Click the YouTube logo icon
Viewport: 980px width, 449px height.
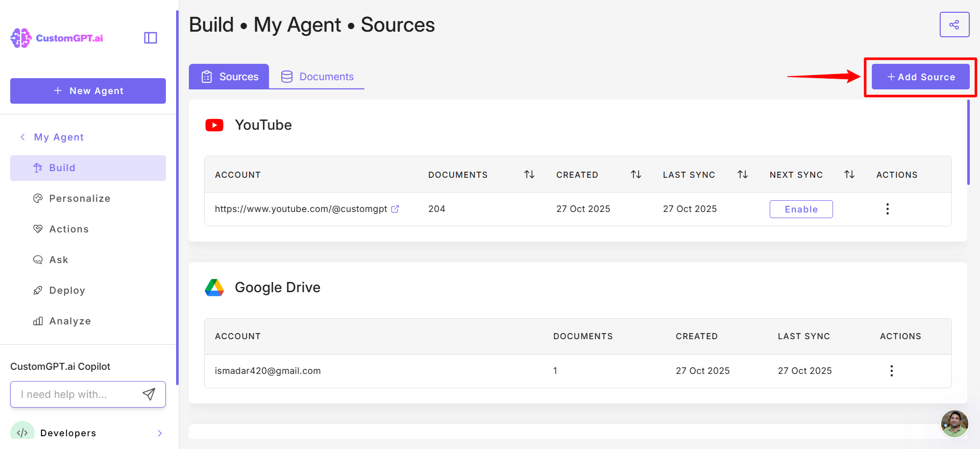(214, 125)
